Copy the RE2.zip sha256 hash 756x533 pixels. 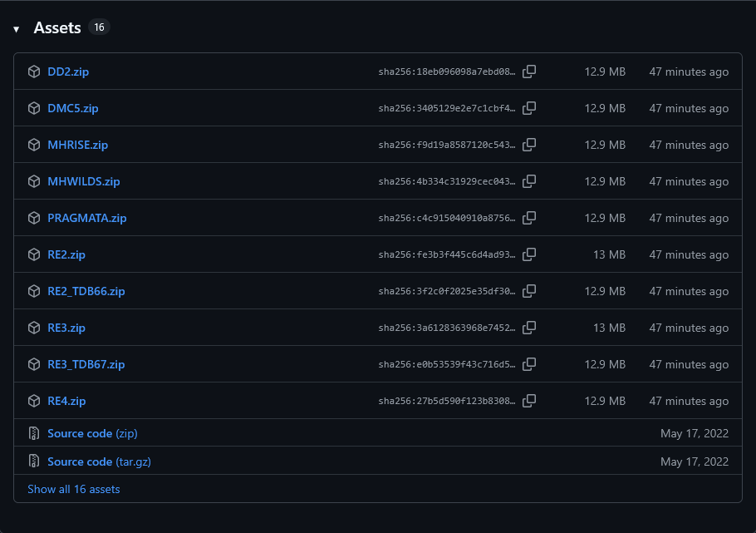[529, 254]
